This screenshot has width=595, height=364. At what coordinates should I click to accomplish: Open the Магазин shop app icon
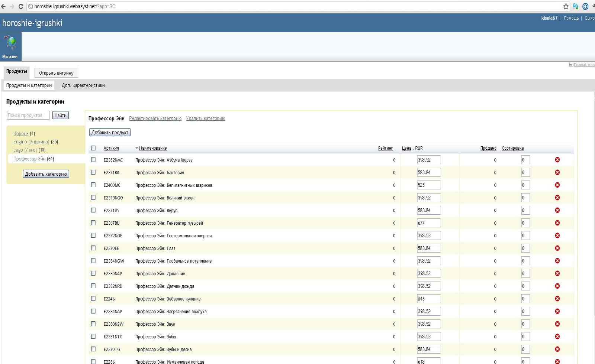tap(11, 46)
